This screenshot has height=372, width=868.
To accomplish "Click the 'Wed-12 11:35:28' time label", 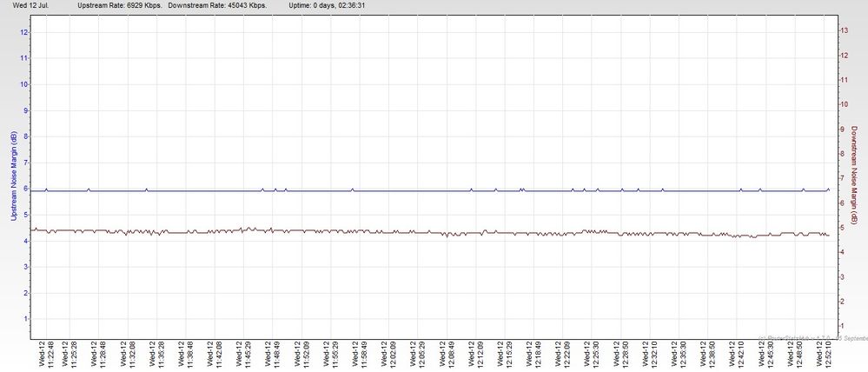I will (156, 355).
